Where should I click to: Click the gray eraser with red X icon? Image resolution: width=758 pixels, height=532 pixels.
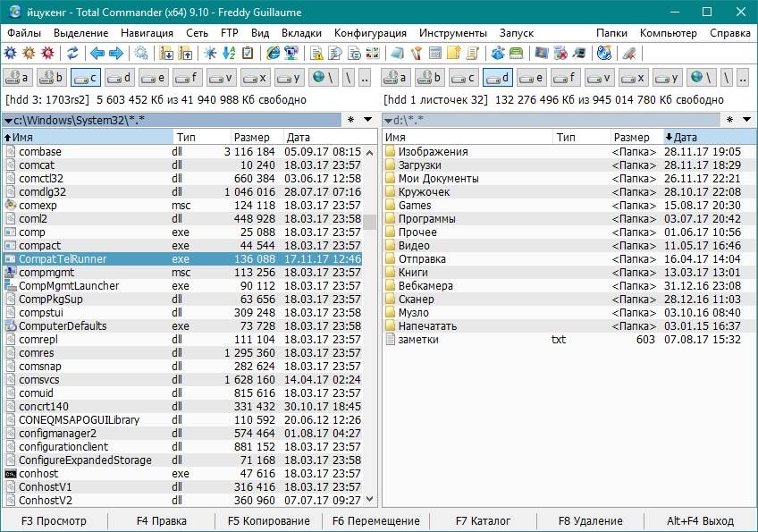pyautogui.click(x=629, y=53)
